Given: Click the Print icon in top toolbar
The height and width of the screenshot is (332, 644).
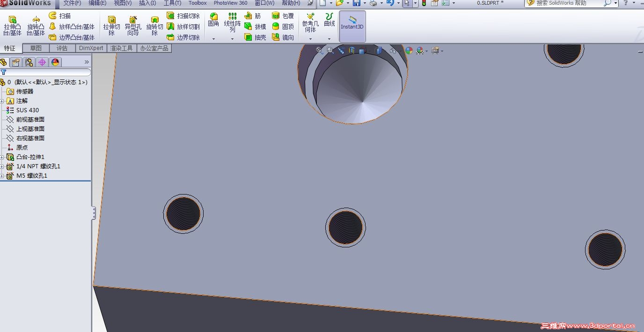Looking at the screenshot, I should (373, 3).
